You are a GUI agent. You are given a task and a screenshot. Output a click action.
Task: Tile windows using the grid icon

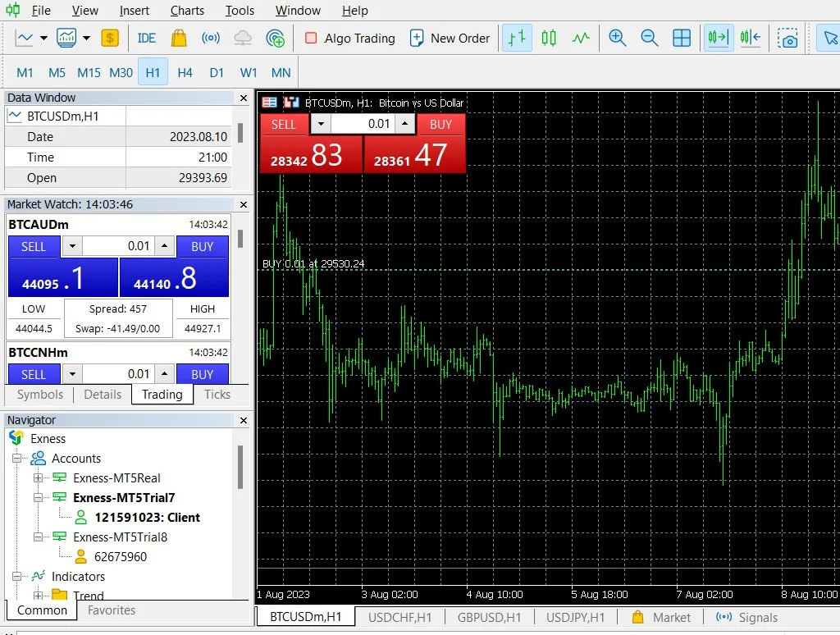pos(681,38)
